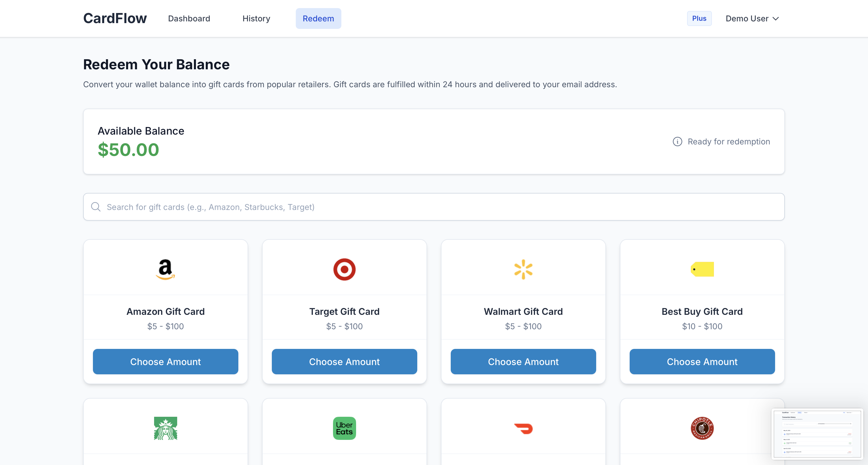This screenshot has height=465, width=868.
Task: Click the Redeem Your Balance heading
Action: (x=156, y=64)
